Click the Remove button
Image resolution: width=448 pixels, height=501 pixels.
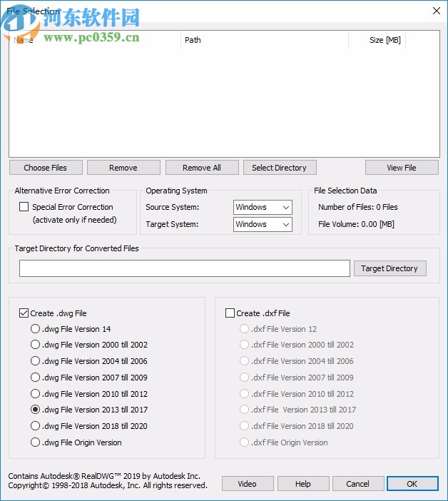tap(123, 168)
